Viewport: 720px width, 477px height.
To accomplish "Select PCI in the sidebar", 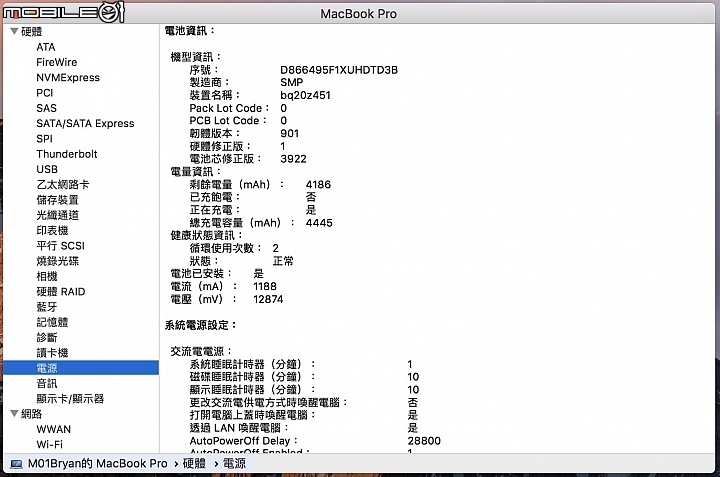I will [x=45, y=93].
